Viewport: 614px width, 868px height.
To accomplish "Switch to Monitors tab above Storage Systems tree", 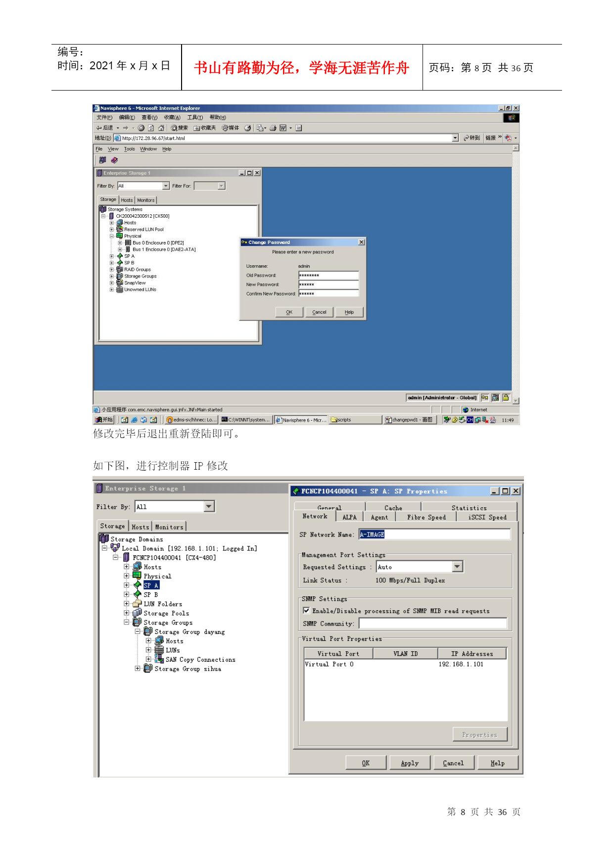I will click(x=146, y=200).
